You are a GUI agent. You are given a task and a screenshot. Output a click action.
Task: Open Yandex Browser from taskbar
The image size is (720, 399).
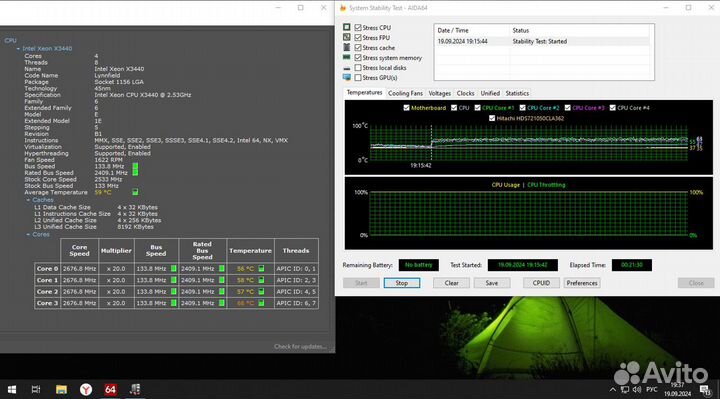(86, 390)
